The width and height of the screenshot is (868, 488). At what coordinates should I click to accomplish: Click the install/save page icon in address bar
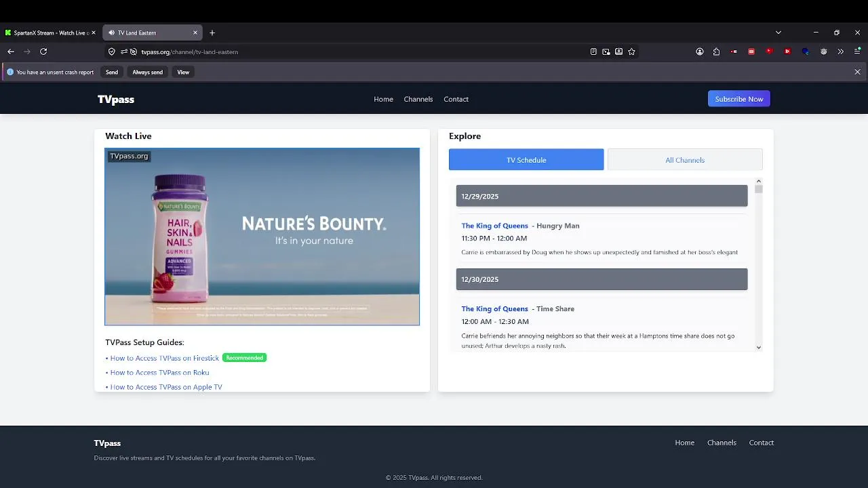pyautogui.click(x=619, y=52)
